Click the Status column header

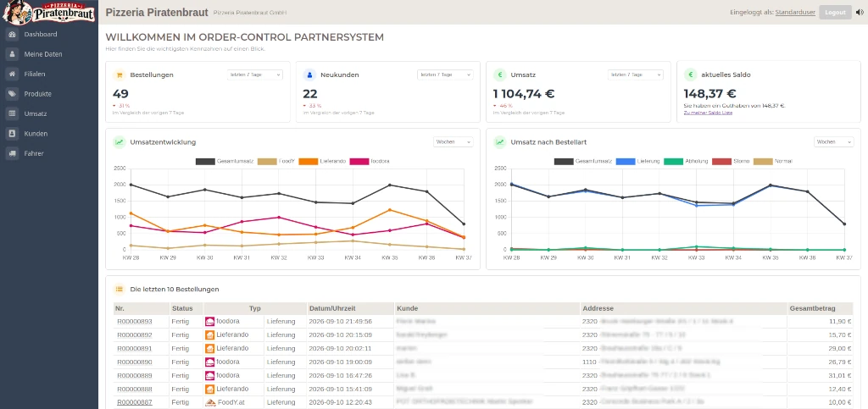[186, 308]
